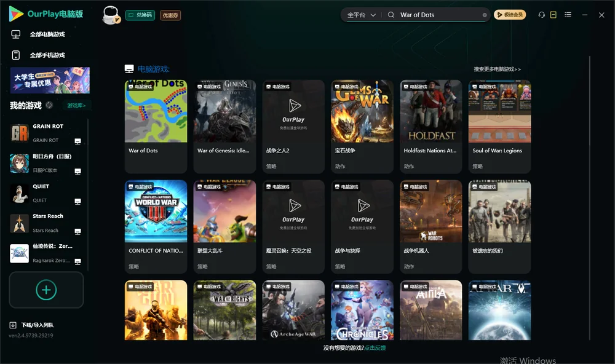Click the 极速会员 membership button
Viewport: 615px width, 364px height.
[510, 15]
